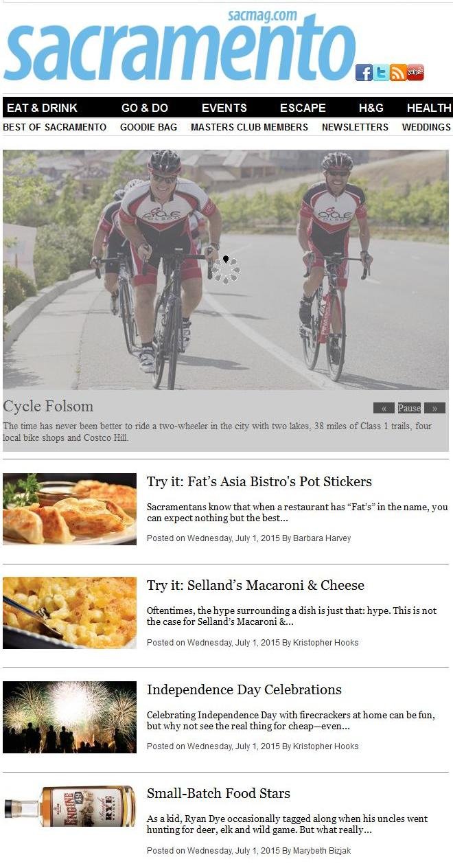Visit the NEWSLETTERS page
Screen dimensions: 453x868
[355, 127]
